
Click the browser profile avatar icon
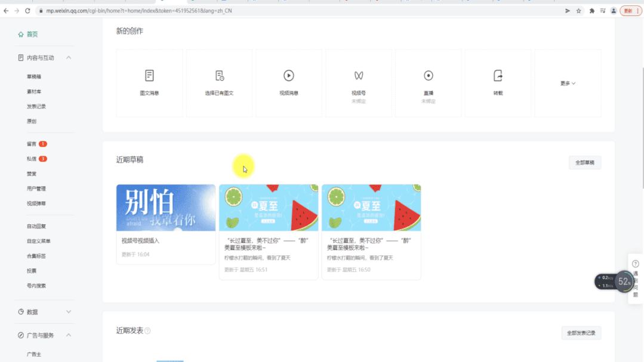[614, 11]
